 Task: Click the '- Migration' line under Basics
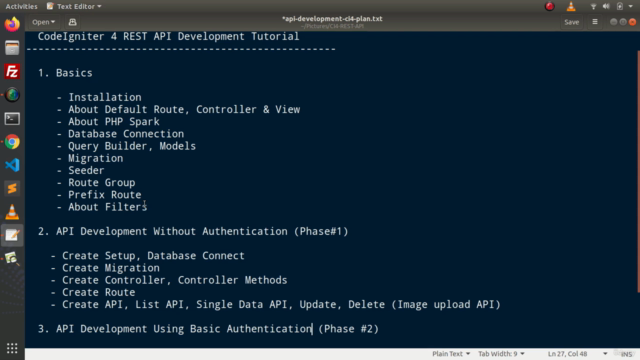tap(90, 158)
